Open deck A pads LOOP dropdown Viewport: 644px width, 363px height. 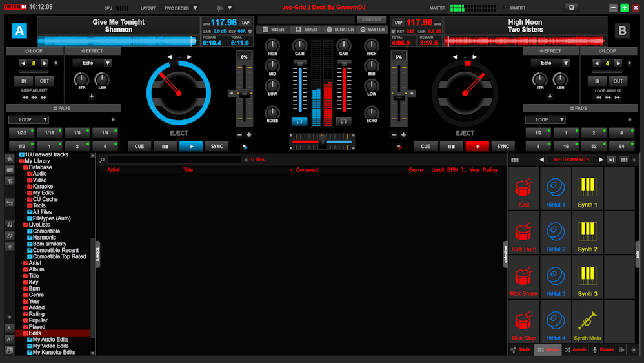tap(28, 119)
